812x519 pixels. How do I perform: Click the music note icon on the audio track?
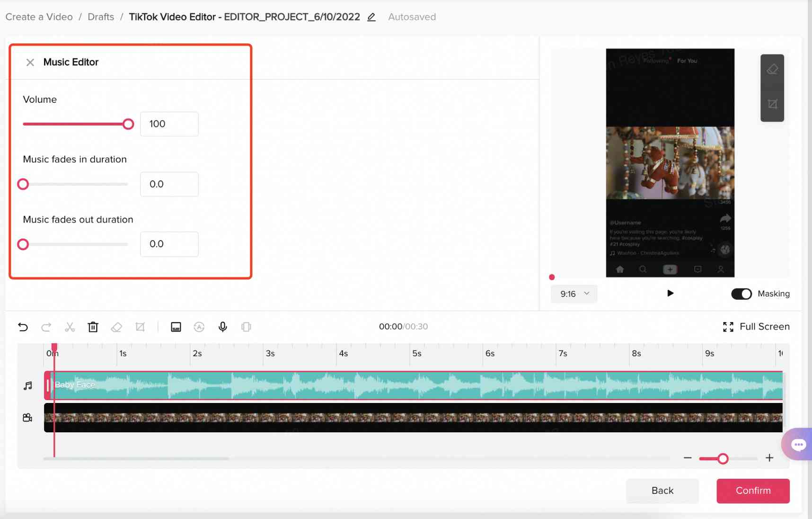point(27,385)
